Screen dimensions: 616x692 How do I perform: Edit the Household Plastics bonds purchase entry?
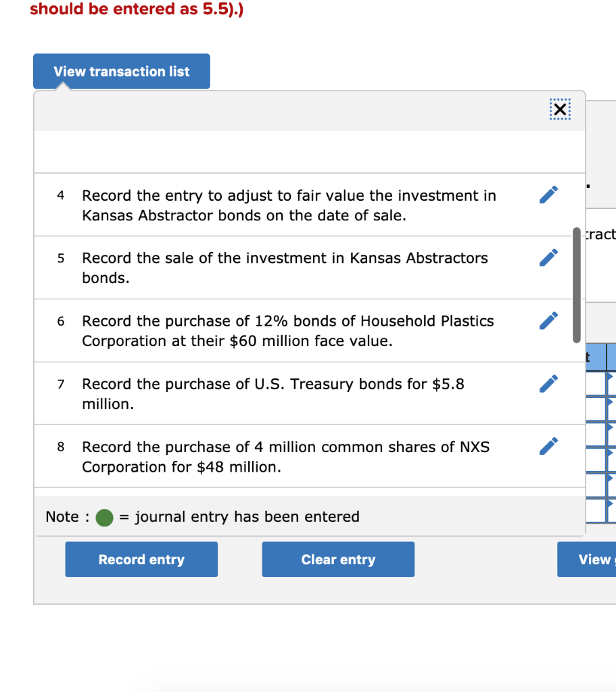pos(549,320)
